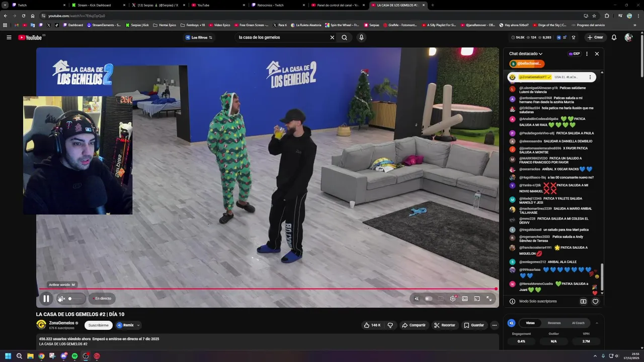
Task: Open the Windows Start menu
Action: [x=8, y=356]
